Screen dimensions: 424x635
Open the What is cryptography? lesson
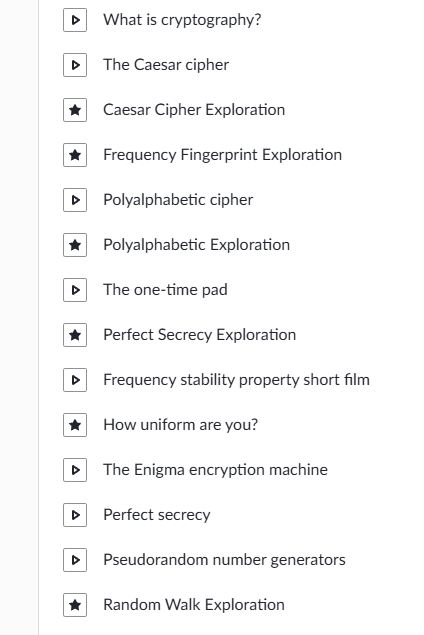[182, 20]
